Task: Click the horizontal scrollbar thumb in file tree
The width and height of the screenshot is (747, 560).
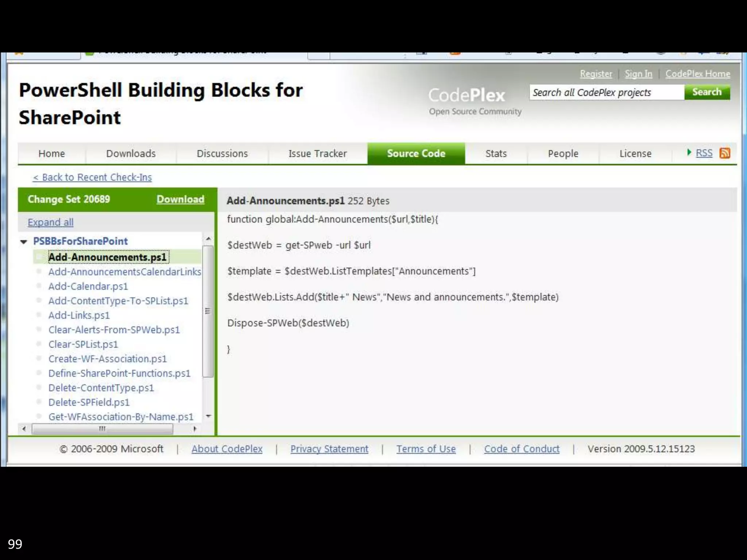Action: [102, 429]
